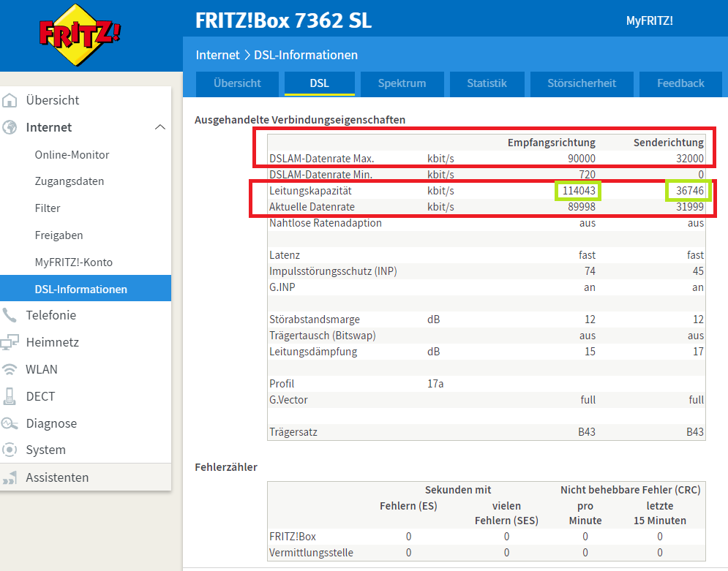Click the DSLAM-Datenrate Max. value 32000
The width and height of the screenshot is (728, 571).
[x=690, y=159]
